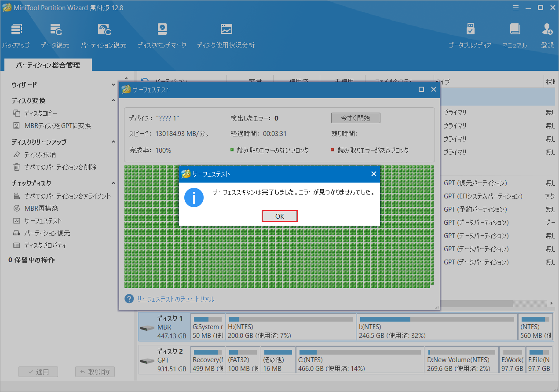The image size is (559, 392).
Task: Click the horizontal scrollbar right arrow
Action: [x=552, y=304]
